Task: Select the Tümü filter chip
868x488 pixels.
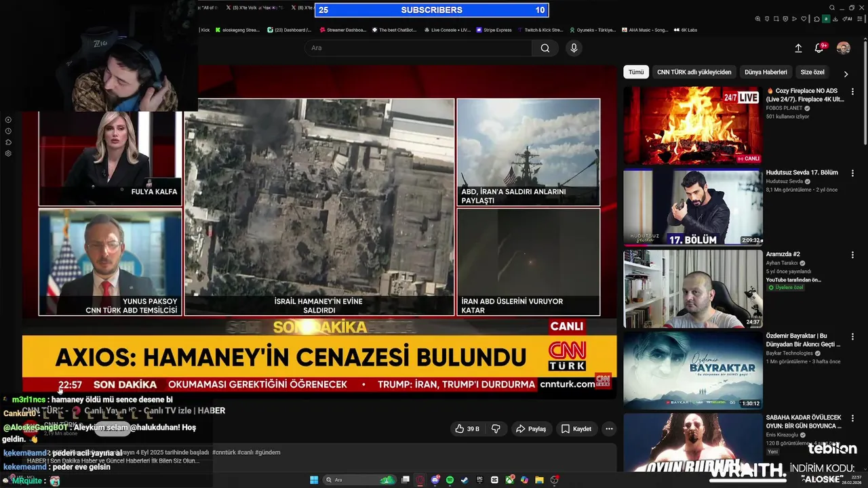Action: [x=636, y=72]
